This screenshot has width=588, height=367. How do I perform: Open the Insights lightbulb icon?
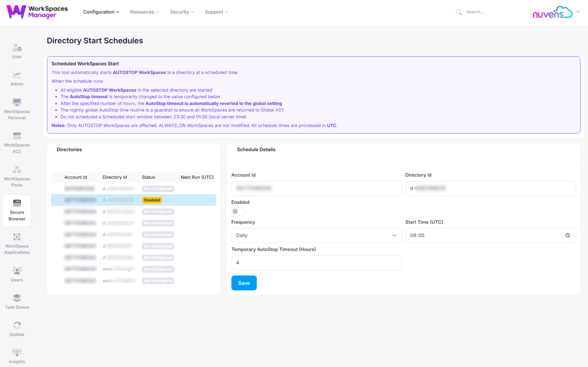click(17, 352)
